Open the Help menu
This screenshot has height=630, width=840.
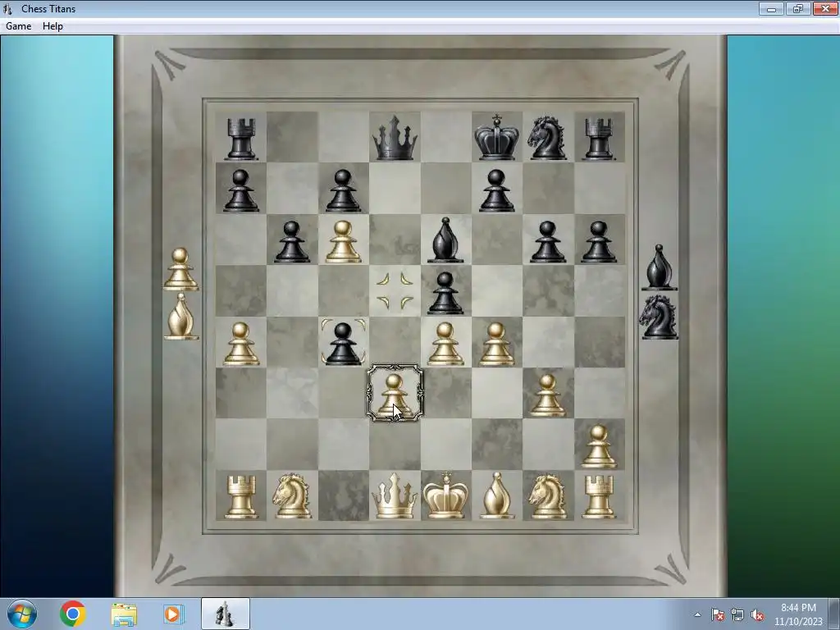pyautogui.click(x=52, y=26)
